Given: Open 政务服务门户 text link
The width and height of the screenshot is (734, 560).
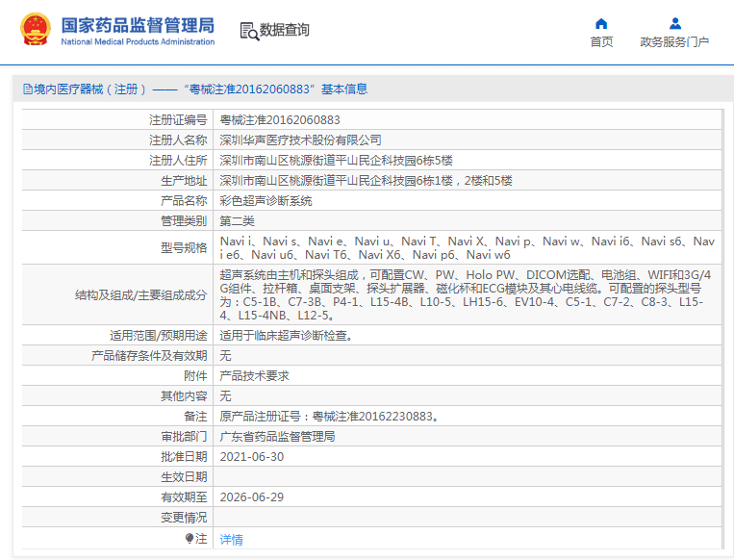Looking at the screenshot, I should pos(674,42).
